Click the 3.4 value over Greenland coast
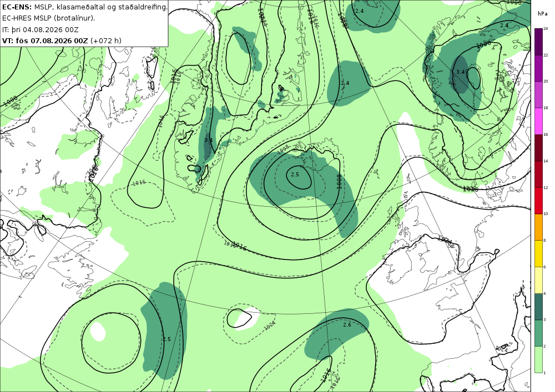This screenshot has height=392, width=555. coord(209,140)
